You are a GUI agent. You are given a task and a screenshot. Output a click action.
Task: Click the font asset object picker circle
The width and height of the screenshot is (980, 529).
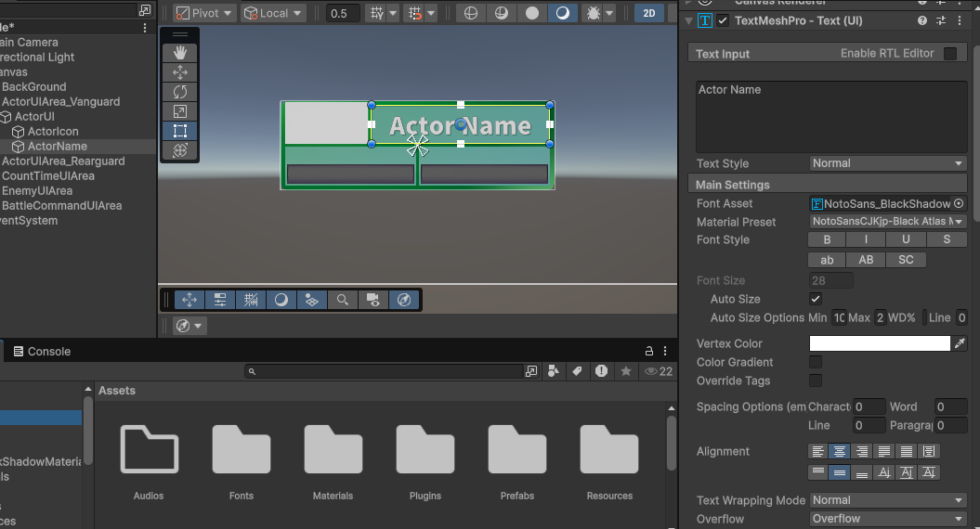click(x=959, y=204)
